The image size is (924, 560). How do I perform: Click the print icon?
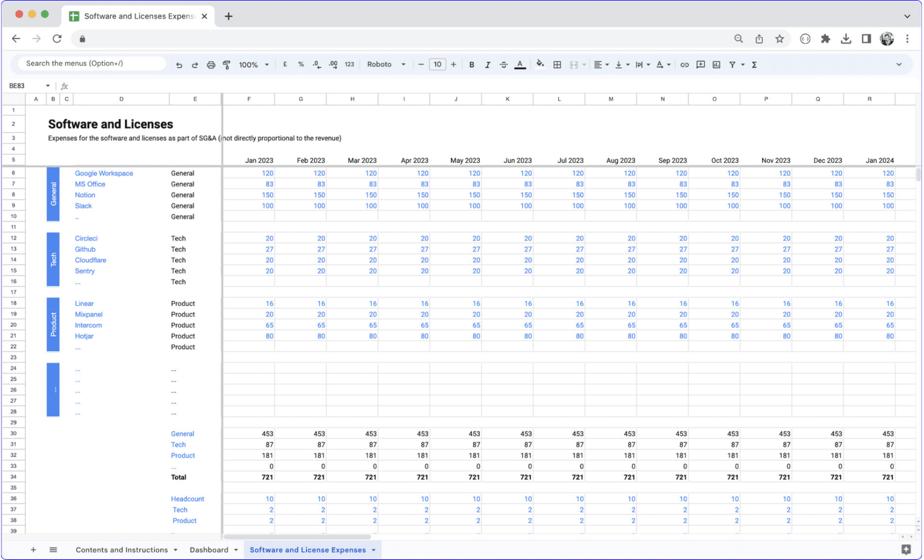(211, 65)
